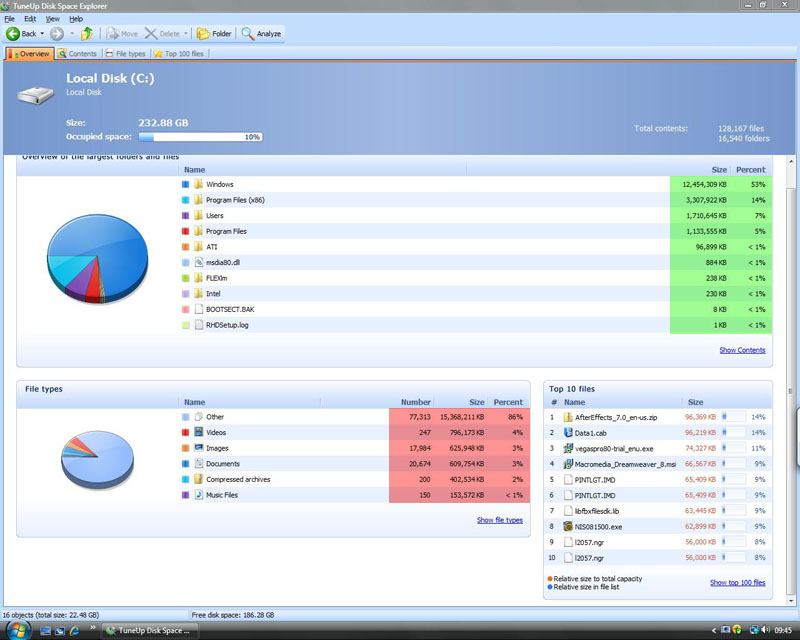This screenshot has width=800, height=640.
Task: Select the Overview tab
Action: pyautogui.click(x=29, y=54)
